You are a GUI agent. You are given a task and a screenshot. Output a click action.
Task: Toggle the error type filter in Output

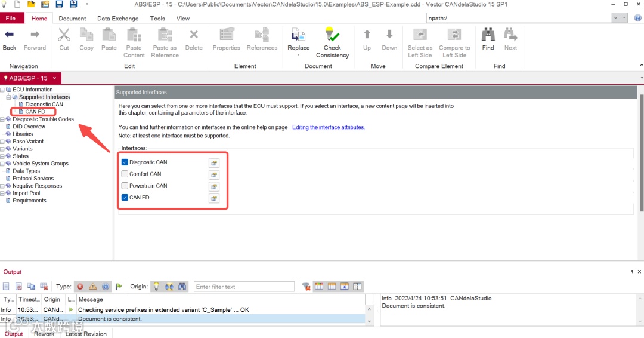tap(80, 287)
